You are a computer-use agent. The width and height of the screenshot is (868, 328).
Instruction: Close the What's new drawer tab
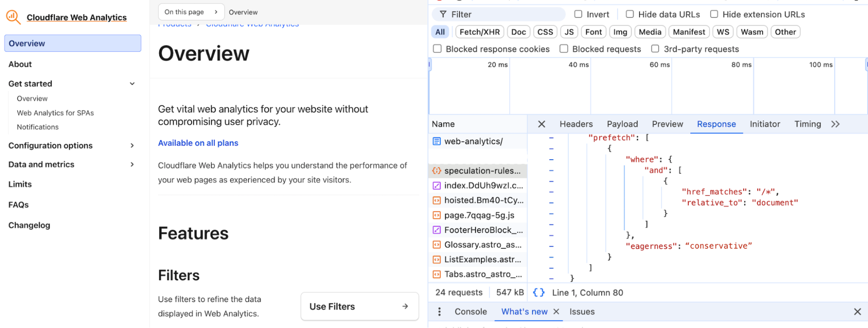click(x=556, y=312)
